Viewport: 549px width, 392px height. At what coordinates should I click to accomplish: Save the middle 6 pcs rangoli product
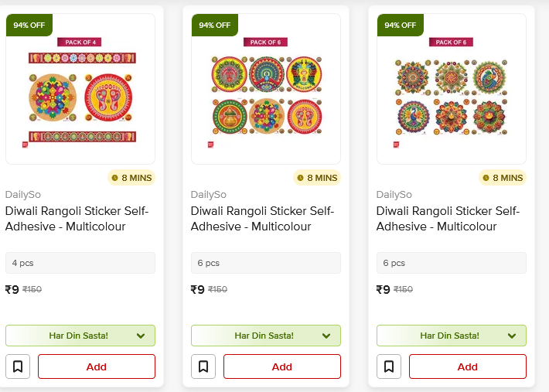point(203,366)
